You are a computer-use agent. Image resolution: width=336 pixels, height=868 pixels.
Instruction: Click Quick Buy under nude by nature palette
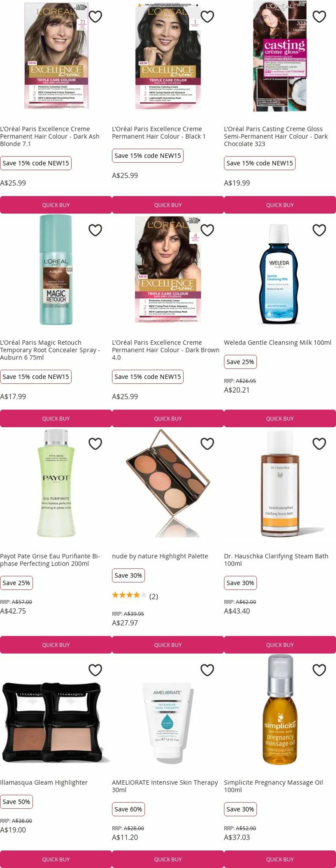click(x=168, y=645)
